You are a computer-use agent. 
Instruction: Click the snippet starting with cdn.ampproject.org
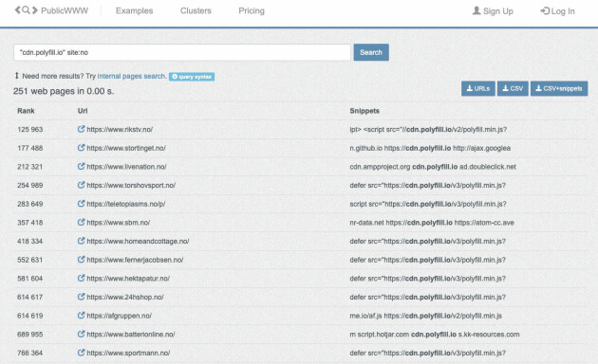433,167
